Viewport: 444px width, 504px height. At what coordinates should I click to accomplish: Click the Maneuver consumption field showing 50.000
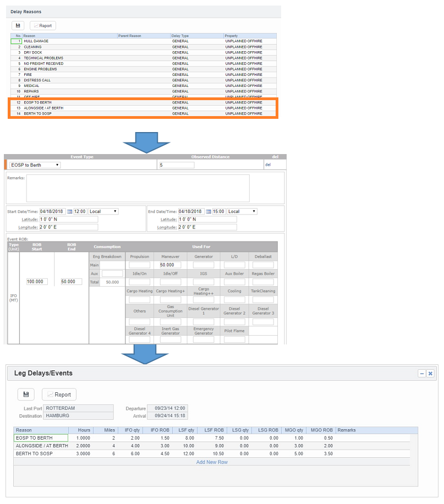point(171,265)
